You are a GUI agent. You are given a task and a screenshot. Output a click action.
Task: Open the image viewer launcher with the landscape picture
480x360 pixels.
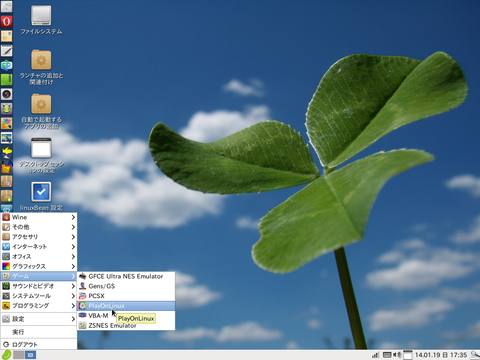(6, 138)
